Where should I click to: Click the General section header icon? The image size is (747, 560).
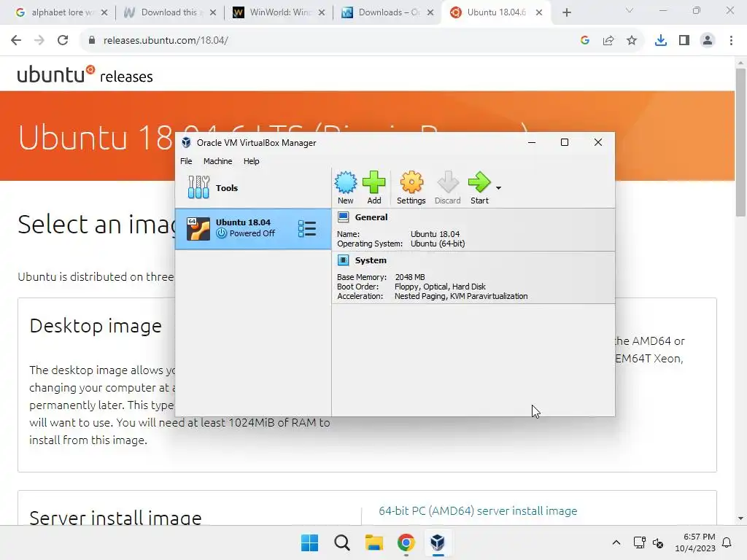(343, 217)
